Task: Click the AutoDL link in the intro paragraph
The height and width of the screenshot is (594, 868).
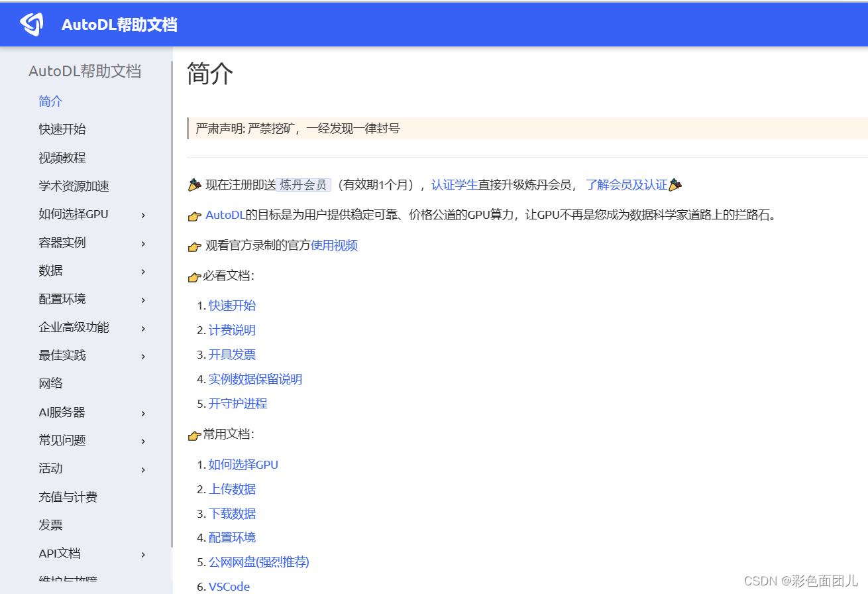Action: click(225, 215)
